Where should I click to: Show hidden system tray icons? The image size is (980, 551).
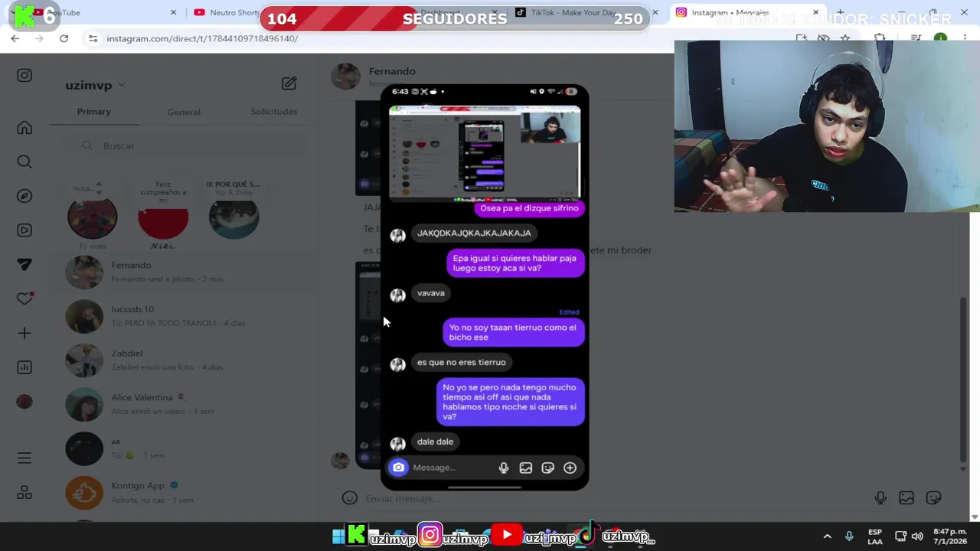coord(827,536)
